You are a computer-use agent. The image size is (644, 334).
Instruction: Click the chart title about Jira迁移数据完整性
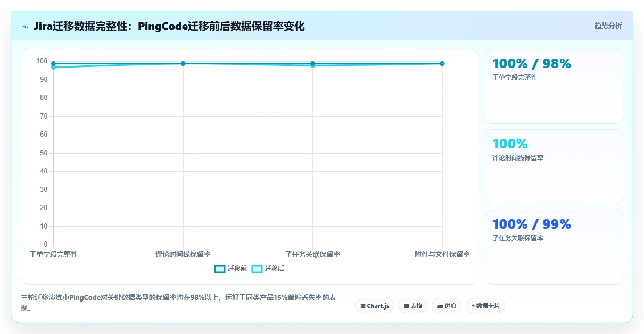click(x=169, y=26)
